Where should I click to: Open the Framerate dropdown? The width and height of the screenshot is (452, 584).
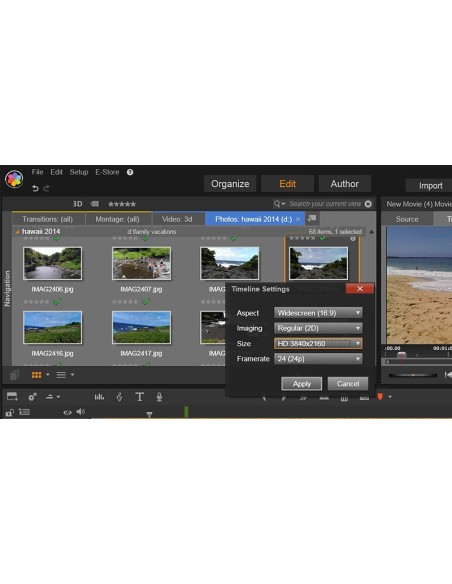click(318, 359)
